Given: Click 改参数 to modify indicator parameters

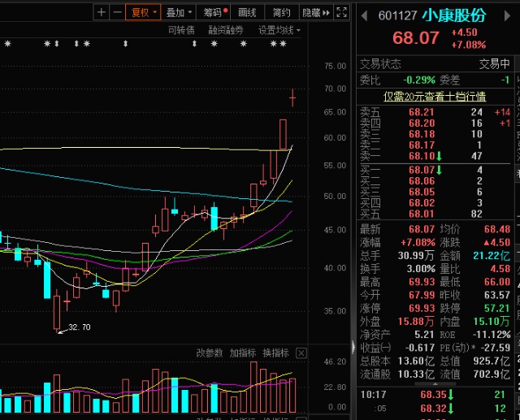Looking at the screenshot, I should coord(210,353).
